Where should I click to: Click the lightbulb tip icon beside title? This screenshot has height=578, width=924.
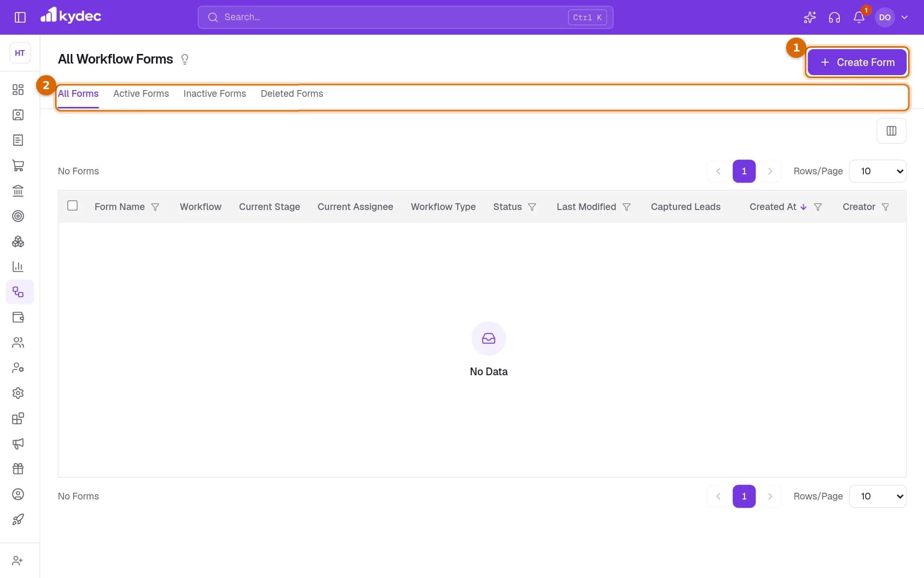[185, 59]
